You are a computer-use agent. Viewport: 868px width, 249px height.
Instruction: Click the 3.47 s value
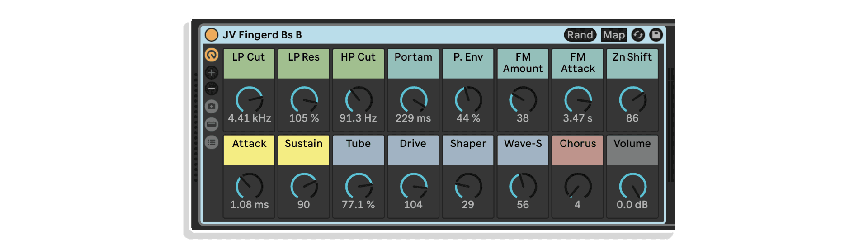[x=578, y=118]
